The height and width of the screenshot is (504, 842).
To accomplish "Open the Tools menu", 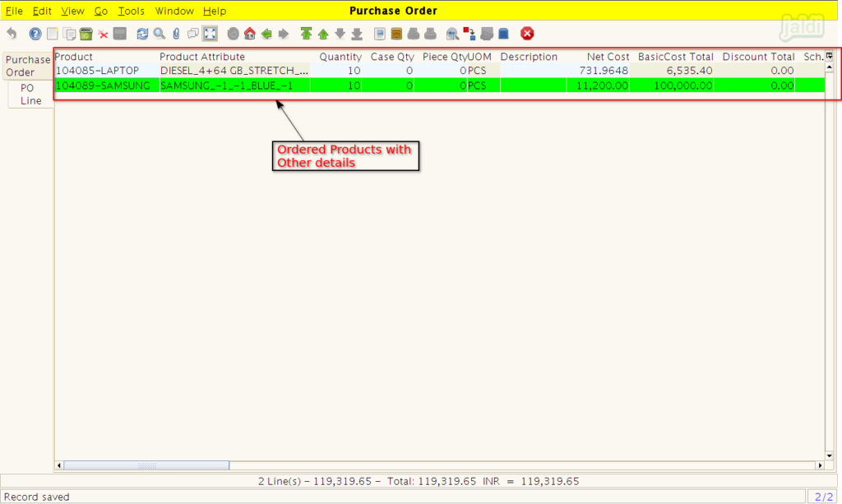I will coord(131,11).
